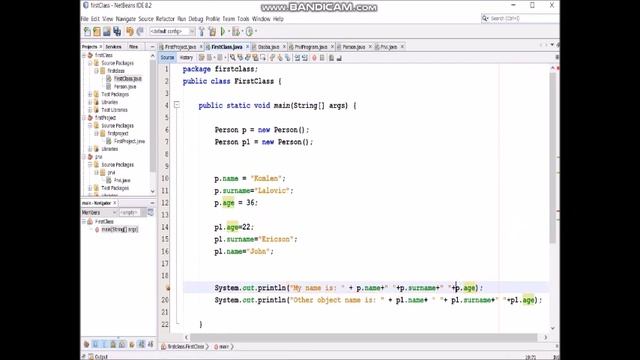Minimize the Projects panel with dash button
This screenshot has height=360, width=640.
[152, 47]
